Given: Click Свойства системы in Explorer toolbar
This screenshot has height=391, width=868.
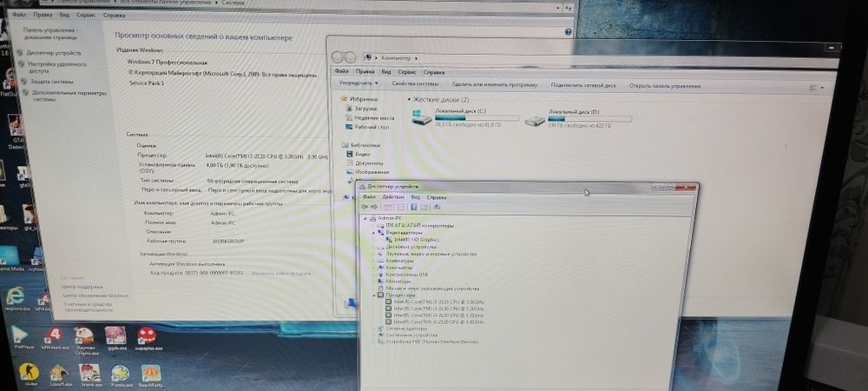Looking at the screenshot, I should [x=415, y=83].
